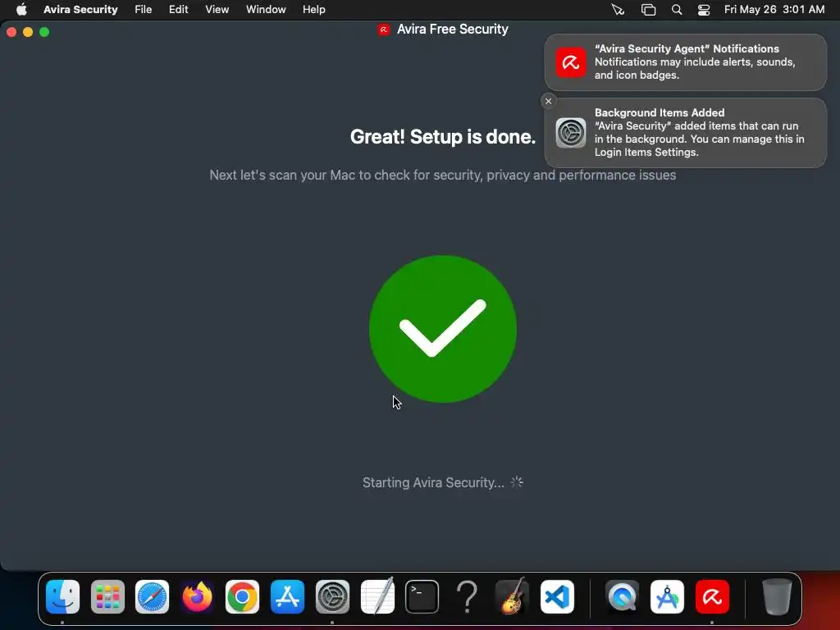The height and width of the screenshot is (630, 840).
Task: Open the Apple menu
Action: tap(21, 10)
